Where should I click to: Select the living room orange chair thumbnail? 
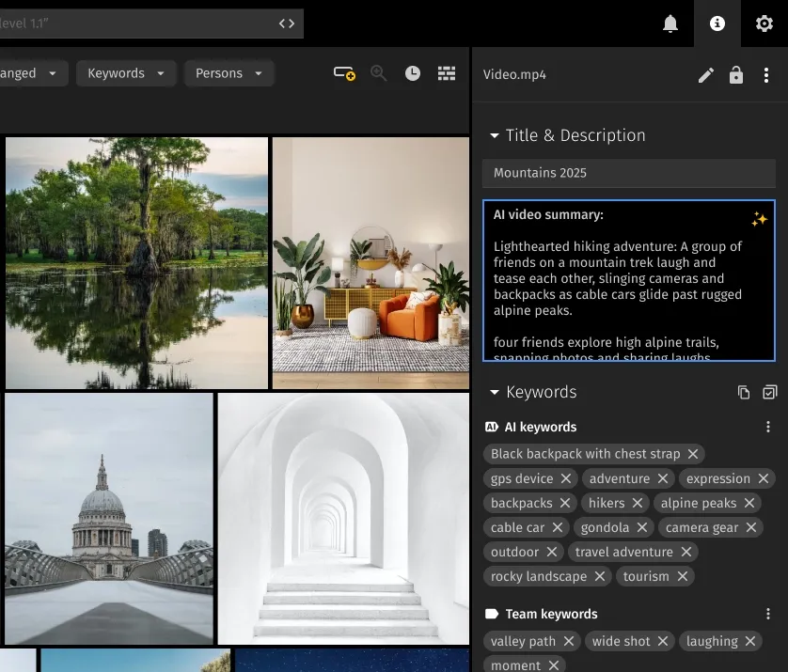[x=370, y=263]
